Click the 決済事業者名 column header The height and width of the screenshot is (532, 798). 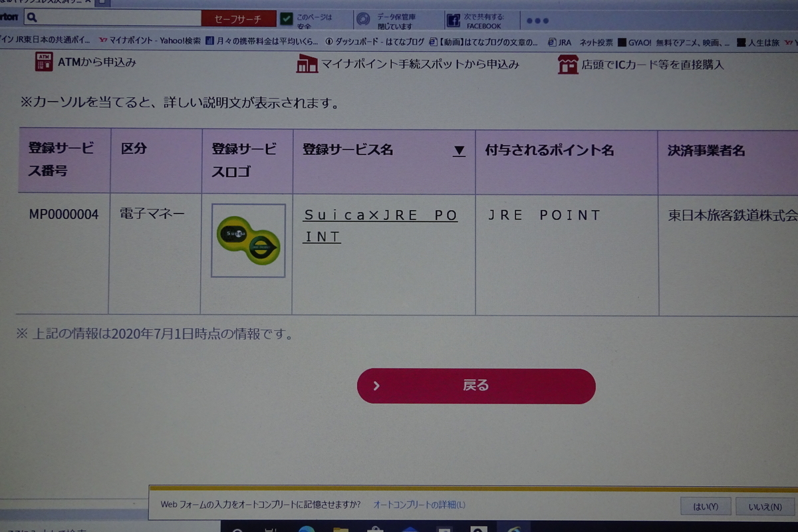coord(728,164)
